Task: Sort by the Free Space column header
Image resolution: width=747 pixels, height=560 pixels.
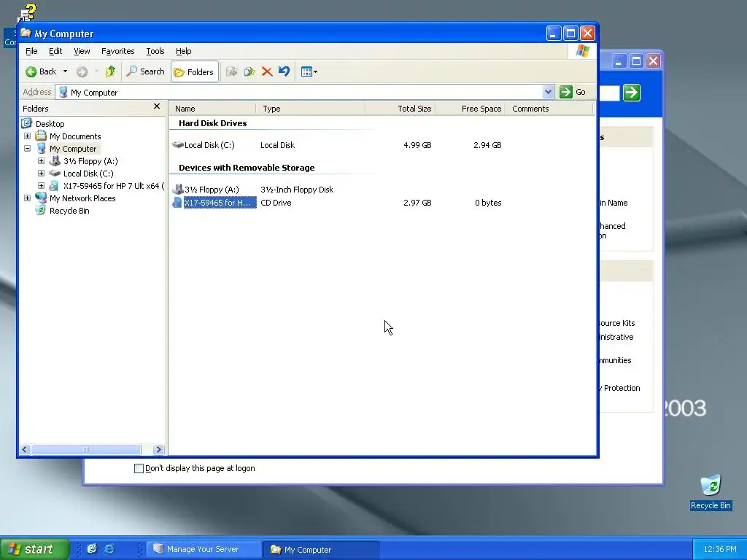Action: [471, 109]
